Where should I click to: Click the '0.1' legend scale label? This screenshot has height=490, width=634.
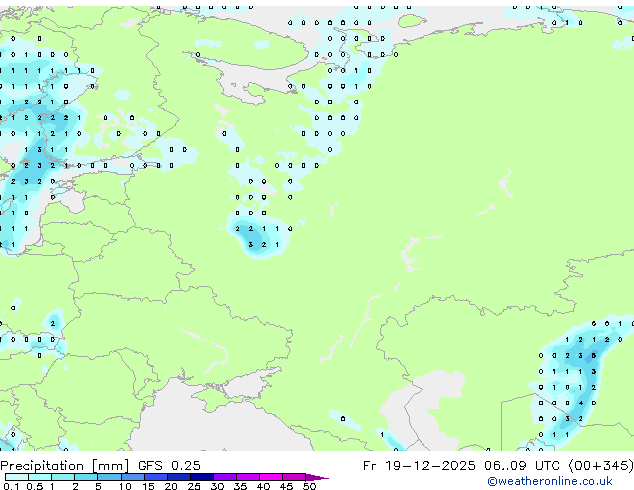[11, 486]
